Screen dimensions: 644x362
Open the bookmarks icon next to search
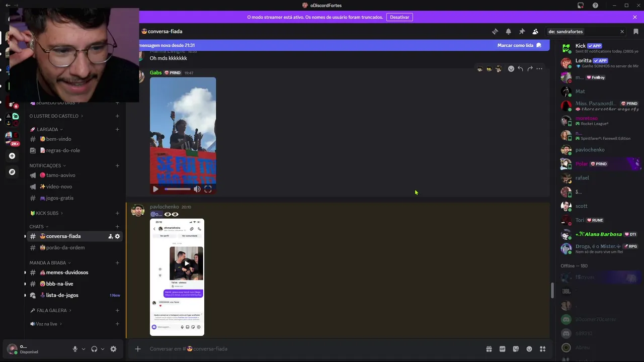pyautogui.click(x=636, y=31)
